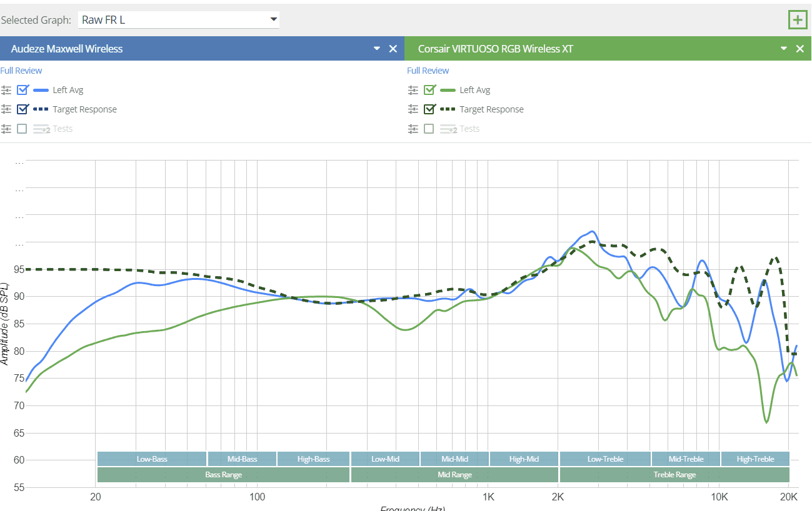Expand Audeze Maxwell Wireless header dropdown arrow
The width and height of the screenshot is (812, 511).
[x=377, y=49]
